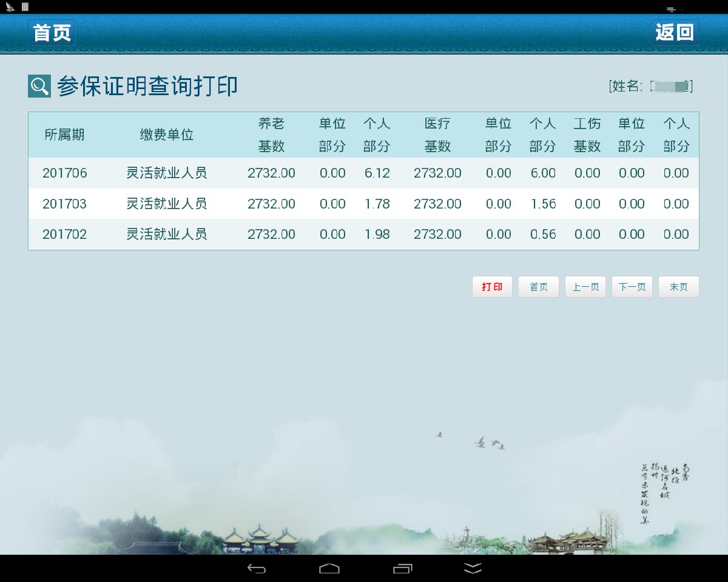
Task: Click the 所属期 column header
Action: (65, 135)
